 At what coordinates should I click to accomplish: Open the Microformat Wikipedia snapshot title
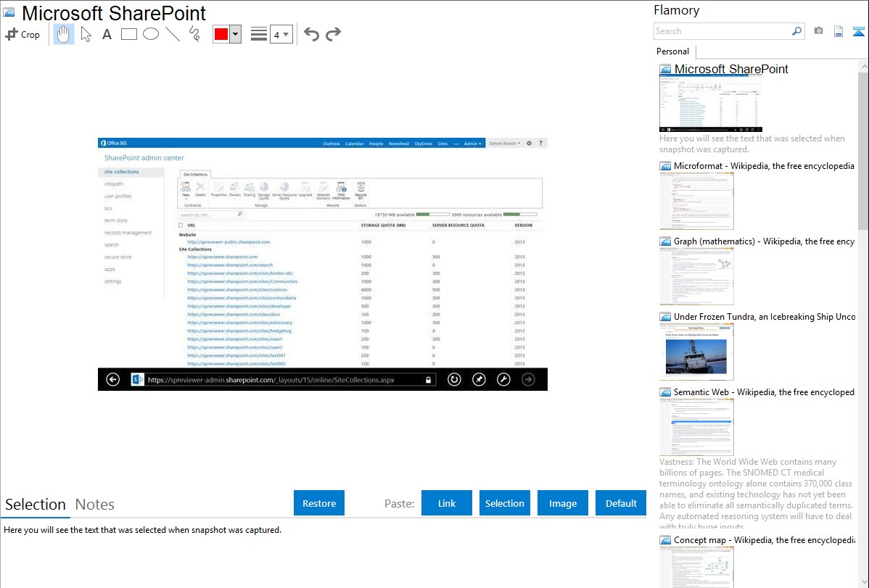[764, 166]
